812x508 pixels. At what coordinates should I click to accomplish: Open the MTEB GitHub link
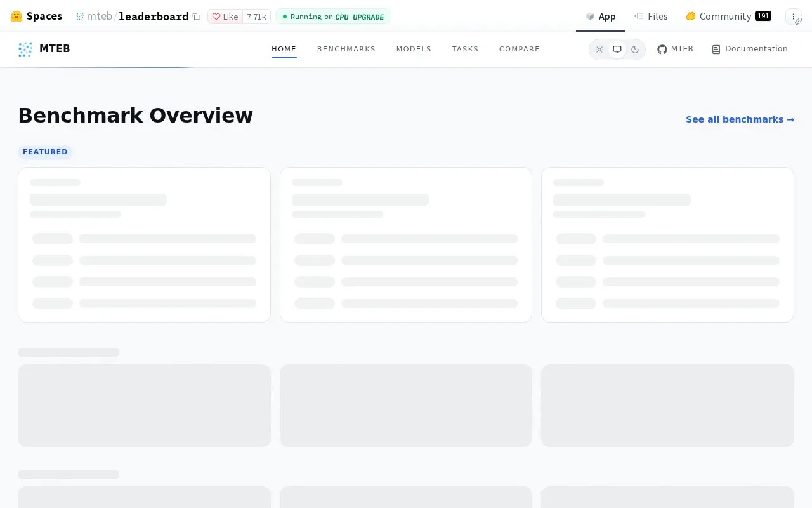click(x=675, y=49)
